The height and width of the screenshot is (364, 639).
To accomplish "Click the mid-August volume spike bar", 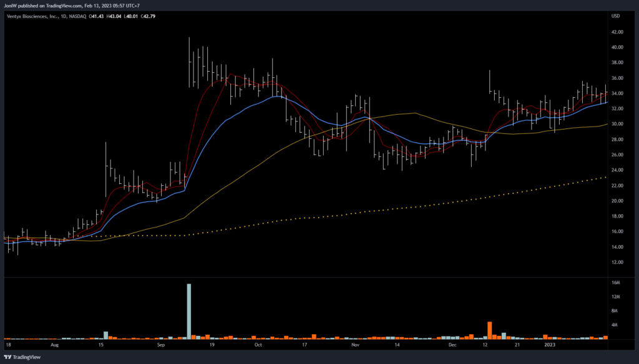I will pos(106,335).
